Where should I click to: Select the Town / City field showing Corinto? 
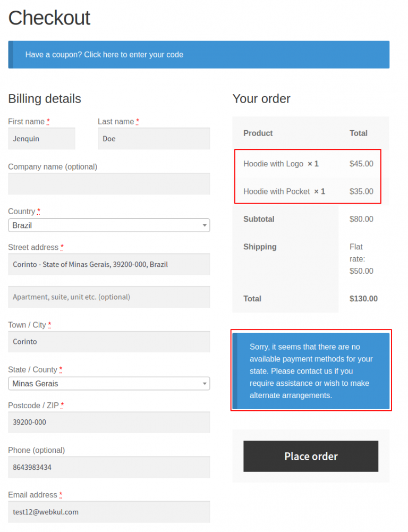[x=109, y=342]
